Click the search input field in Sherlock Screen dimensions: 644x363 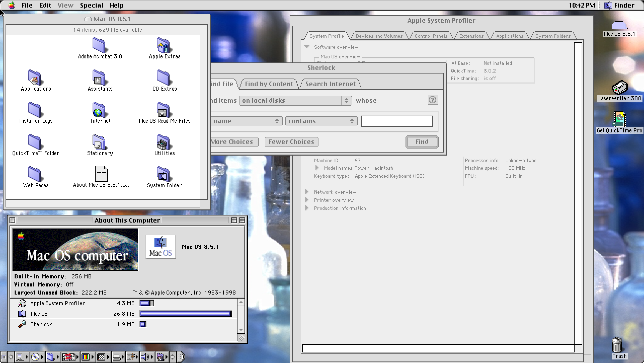pos(397,121)
